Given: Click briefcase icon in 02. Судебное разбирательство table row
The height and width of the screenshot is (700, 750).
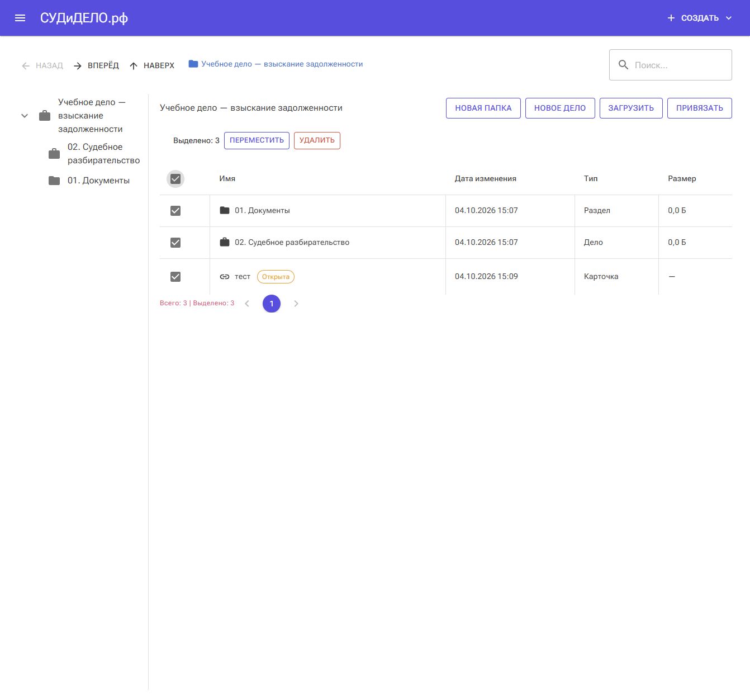Looking at the screenshot, I should pyautogui.click(x=225, y=242).
